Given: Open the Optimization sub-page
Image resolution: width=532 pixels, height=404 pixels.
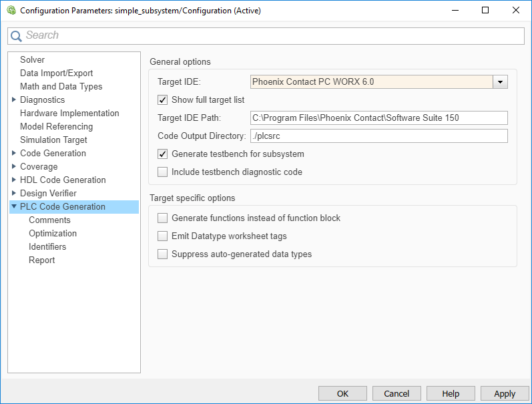Looking at the screenshot, I should [53, 234].
